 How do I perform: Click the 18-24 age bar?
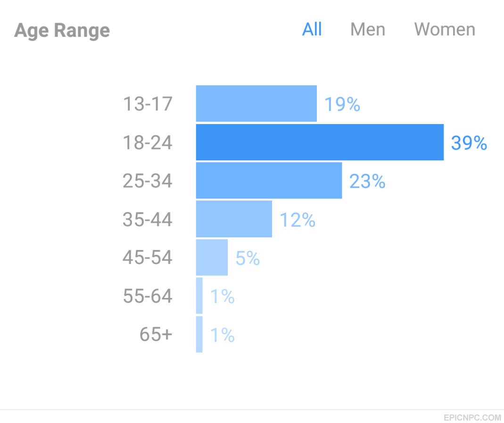pyautogui.click(x=320, y=142)
